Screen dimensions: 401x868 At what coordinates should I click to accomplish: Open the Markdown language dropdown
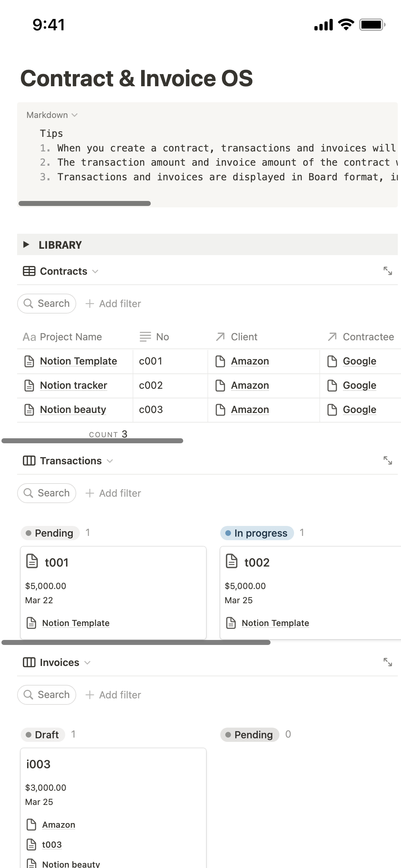52,115
